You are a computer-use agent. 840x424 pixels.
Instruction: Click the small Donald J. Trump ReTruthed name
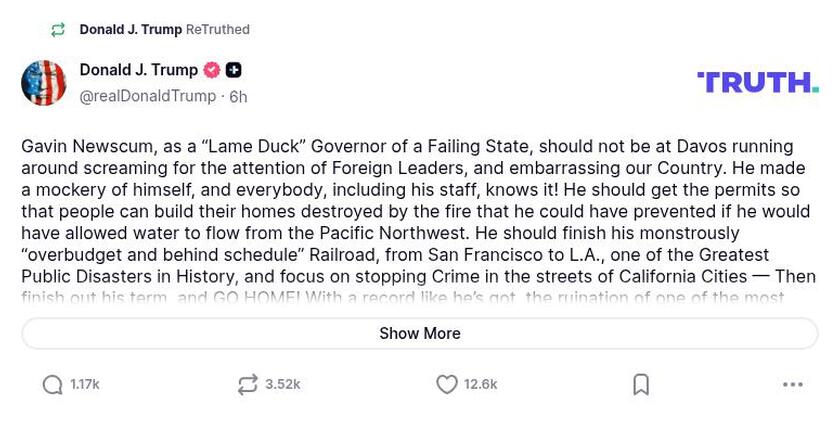[130, 30]
